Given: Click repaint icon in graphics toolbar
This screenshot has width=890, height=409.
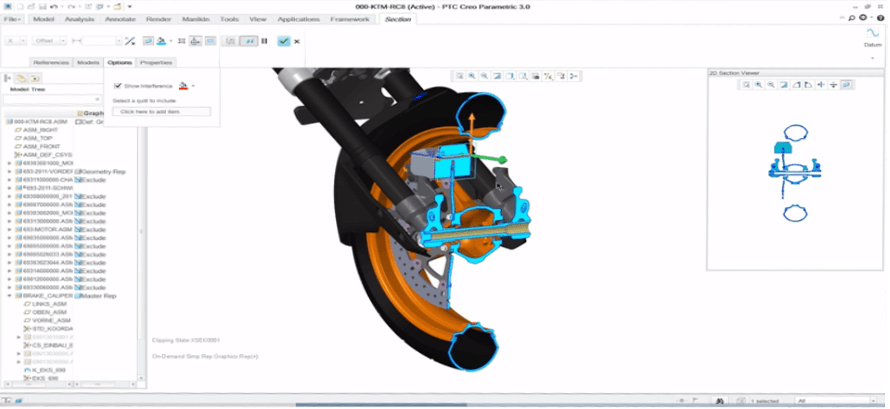Looking at the screenshot, I should (x=497, y=76).
